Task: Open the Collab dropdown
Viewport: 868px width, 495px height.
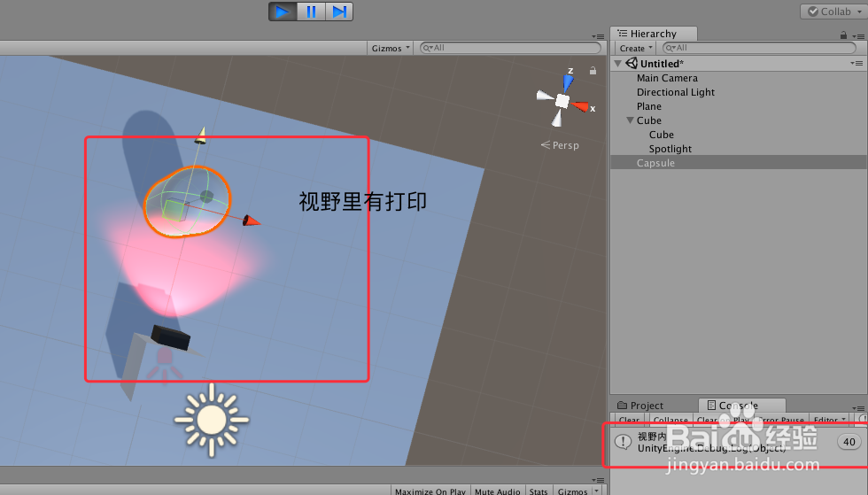Action: [x=833, y=12]
